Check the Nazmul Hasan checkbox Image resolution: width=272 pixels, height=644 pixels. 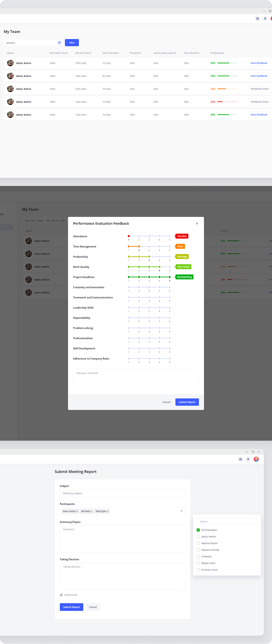198,543
